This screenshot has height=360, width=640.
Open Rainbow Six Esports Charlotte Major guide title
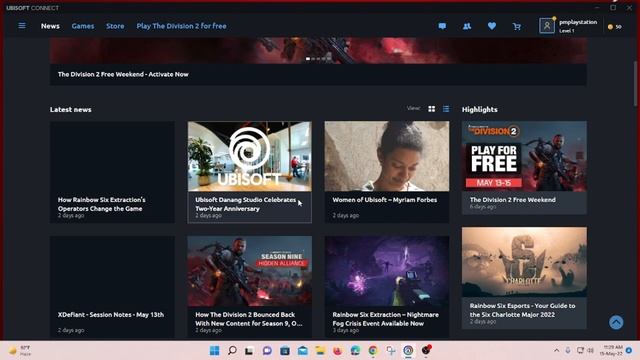pyautogui.click(x=522, y=310)
